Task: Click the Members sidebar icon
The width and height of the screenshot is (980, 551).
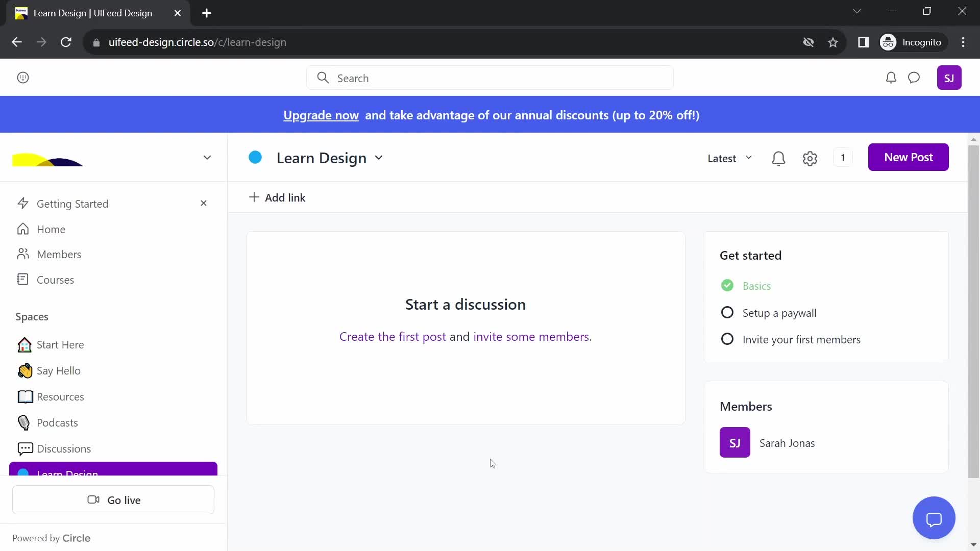Action: tap(24, 254)
